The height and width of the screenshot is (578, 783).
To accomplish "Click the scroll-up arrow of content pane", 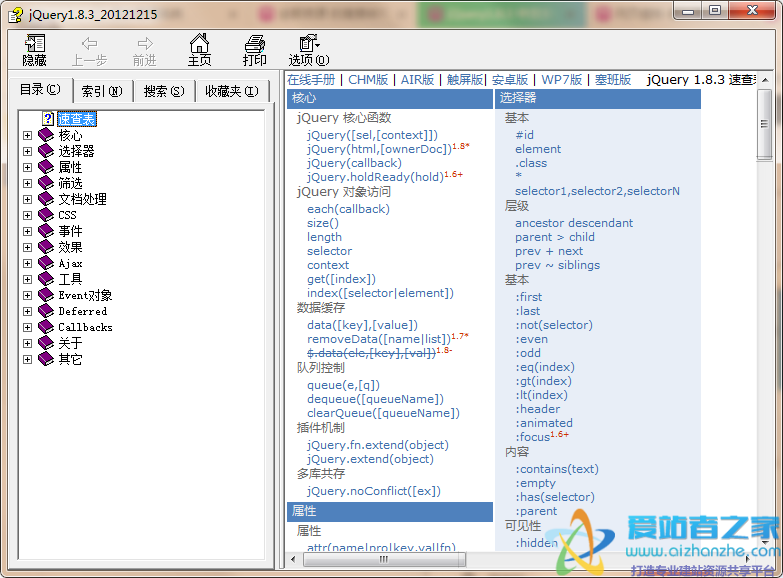I will tap(765, 80).
